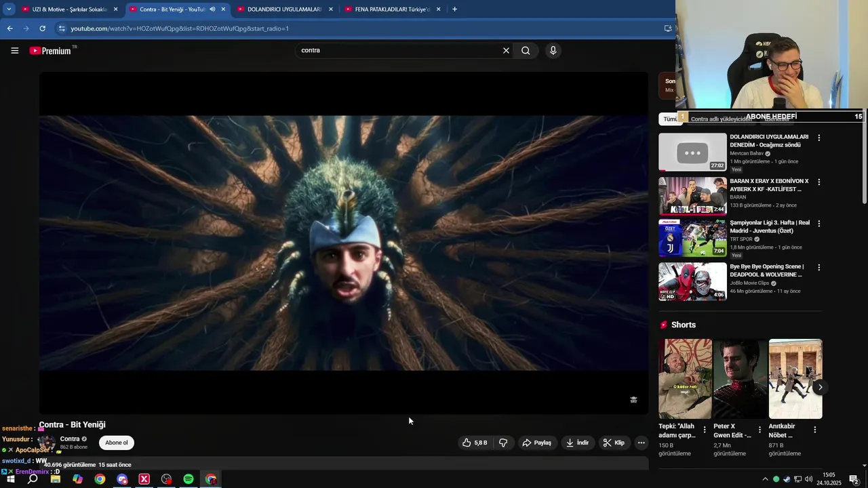This screenshot has height=488, width=868.
Task: Click the address bar URL
Action: pos(180,28)
